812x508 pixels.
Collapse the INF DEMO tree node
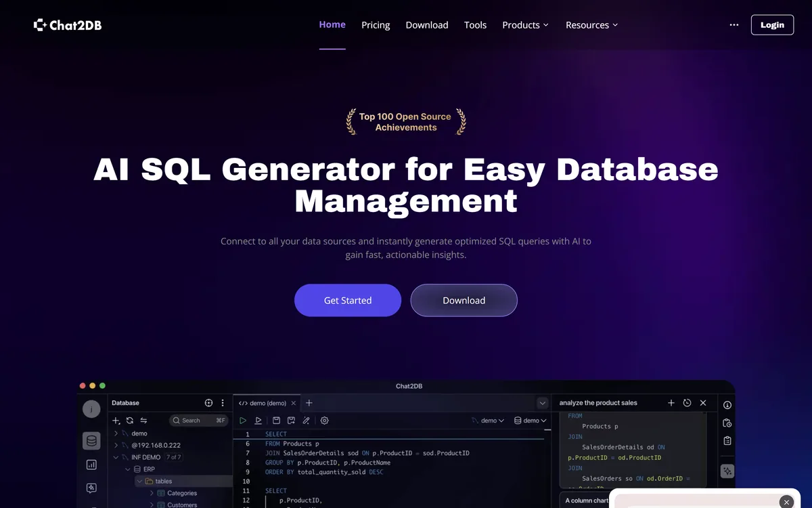116,457
